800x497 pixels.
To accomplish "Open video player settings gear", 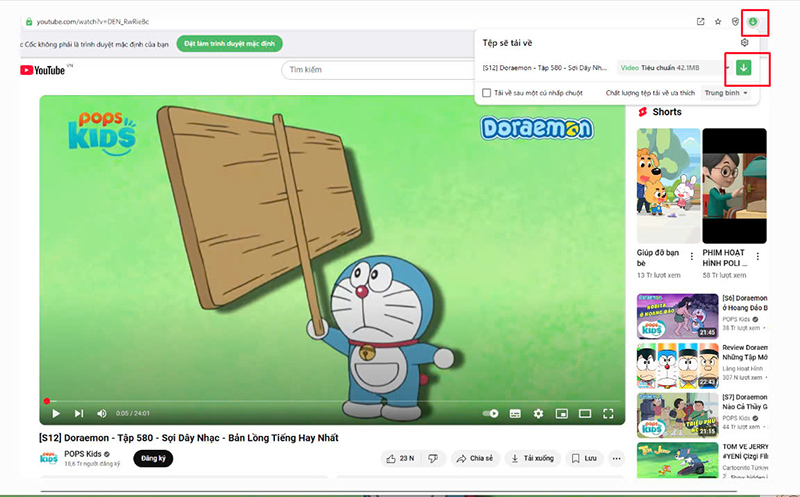I will tap(538, 413).
